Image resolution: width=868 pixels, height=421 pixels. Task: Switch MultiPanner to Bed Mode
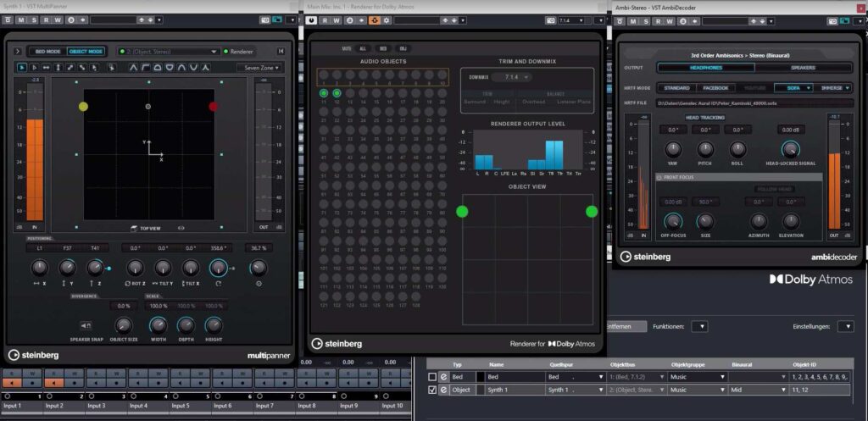(x=48, y=52)
